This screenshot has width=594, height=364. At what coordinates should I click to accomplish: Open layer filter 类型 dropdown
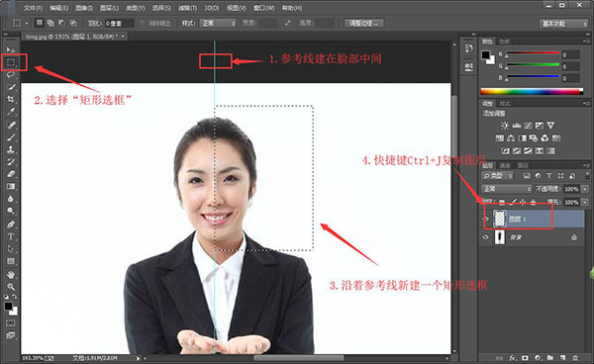[x=497, y=175]
